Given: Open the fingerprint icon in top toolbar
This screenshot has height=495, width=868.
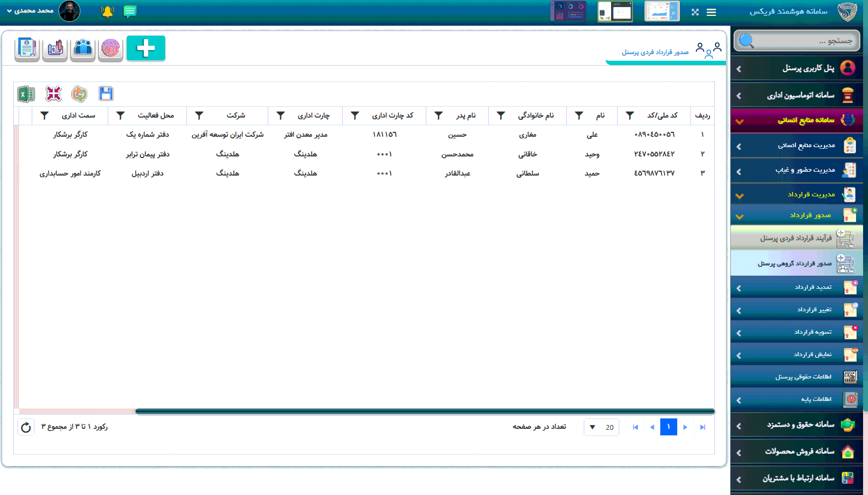Looking at the screenshot, I should click(110, 49).
